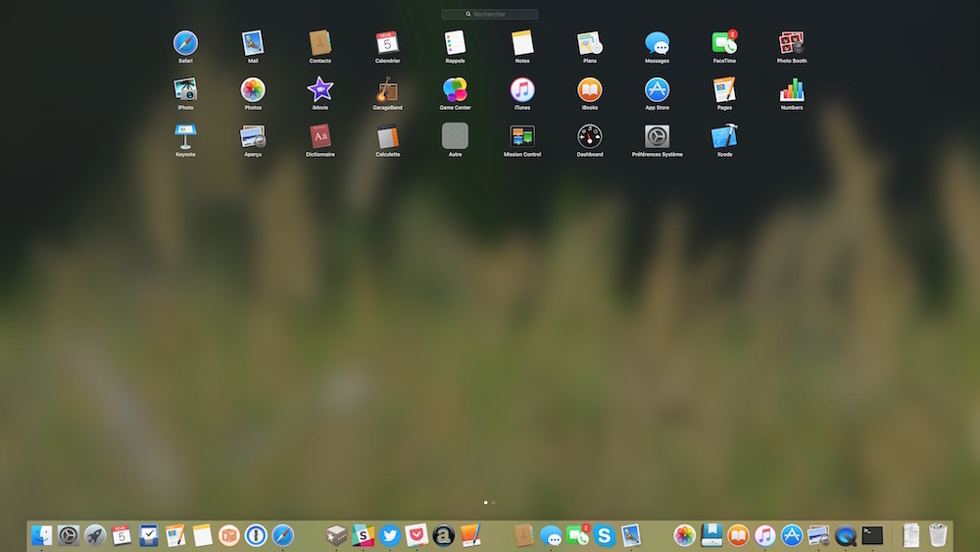The image size is (980, 552).
Task: Open Mail stamp icon in the Dock
Action: click(631, 535)
